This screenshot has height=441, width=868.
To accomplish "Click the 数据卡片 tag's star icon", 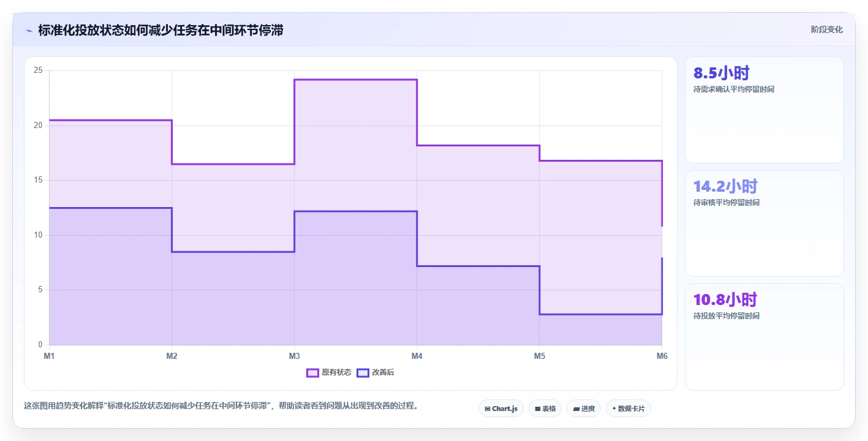I will click(614, 409).
